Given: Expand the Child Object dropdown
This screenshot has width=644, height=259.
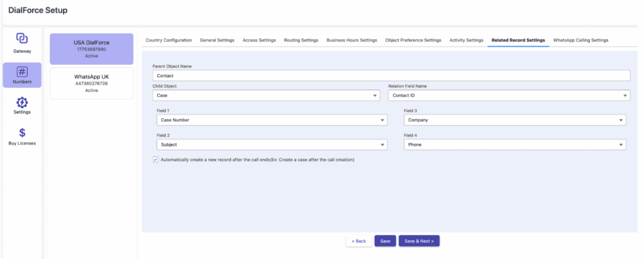Looking at the screenshot, I should click(x=266, y=96).
